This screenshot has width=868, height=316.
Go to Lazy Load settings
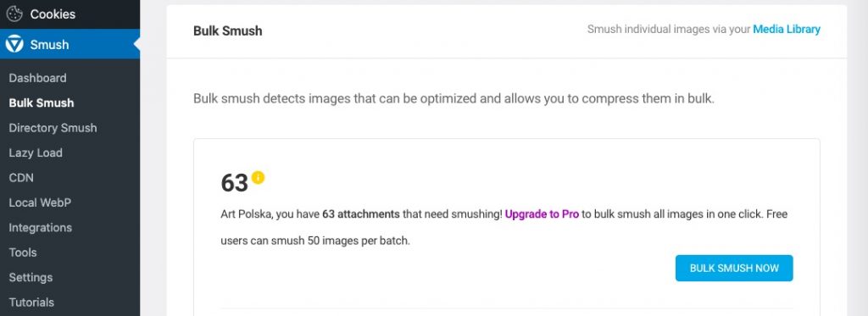pyautogui.click(x=36, y=152)
